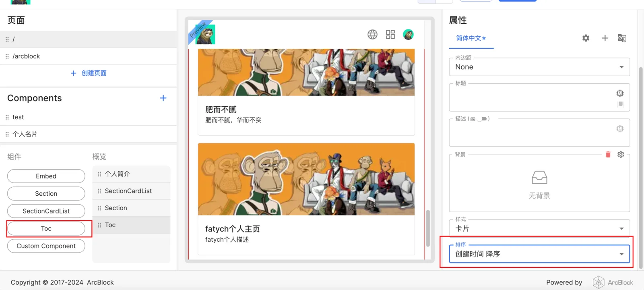Click the 肥而不腻,华而不实 card description
Screen dimensions: 644x290
click(233, 120)
